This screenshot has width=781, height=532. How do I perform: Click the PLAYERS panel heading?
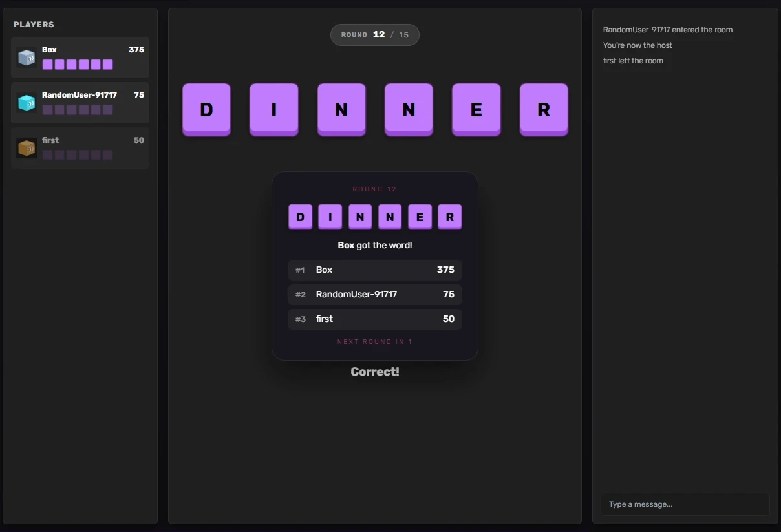[x=34, y=25]
